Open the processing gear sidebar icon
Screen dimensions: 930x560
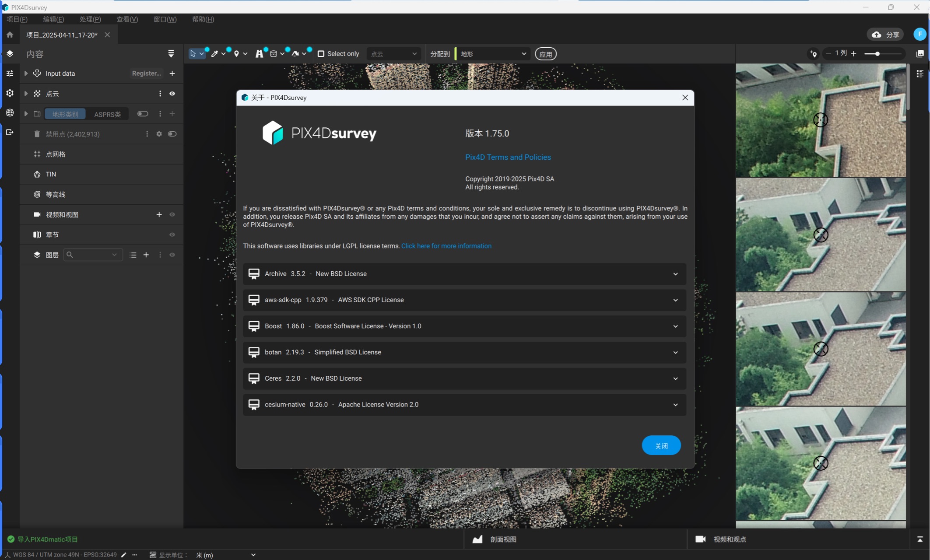click(10, 93)
